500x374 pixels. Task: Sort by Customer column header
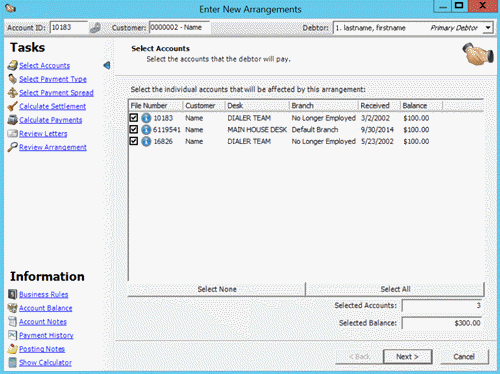204,106
